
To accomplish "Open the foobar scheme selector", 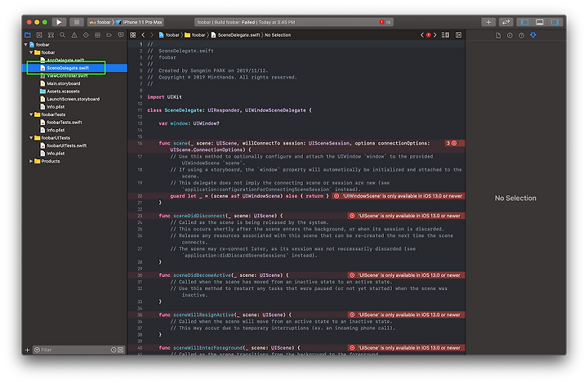I will [101, 22].
